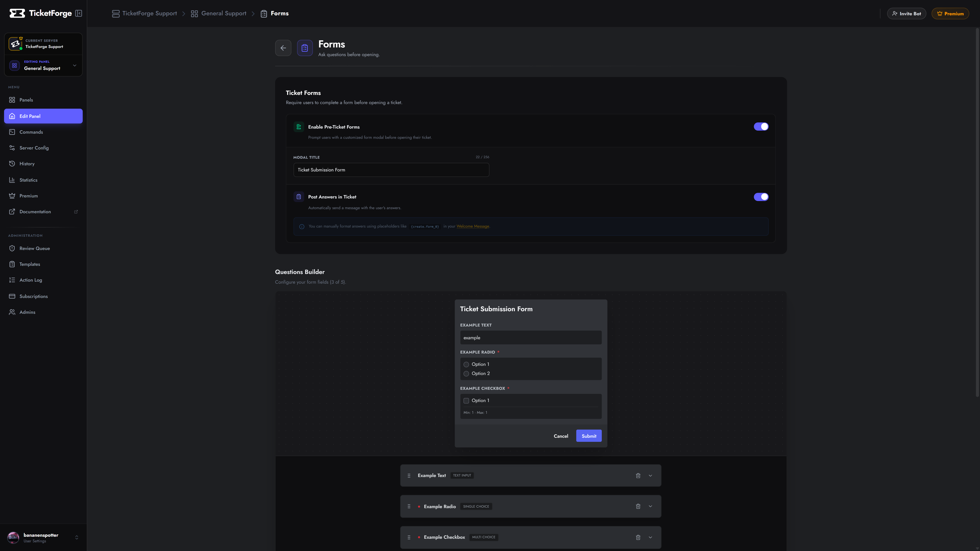Select Edit Panel in the sidebar

pos(43,116)
